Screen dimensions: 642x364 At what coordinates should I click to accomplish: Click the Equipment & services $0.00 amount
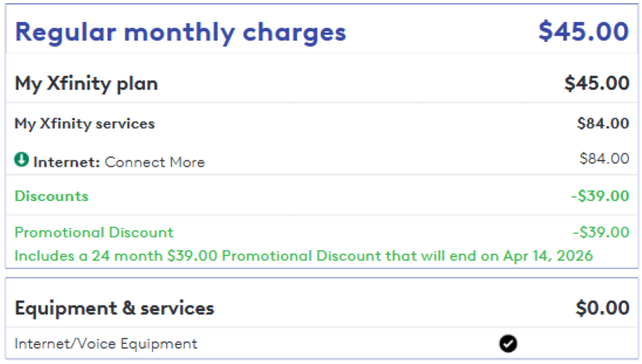[x=602, y=308]
